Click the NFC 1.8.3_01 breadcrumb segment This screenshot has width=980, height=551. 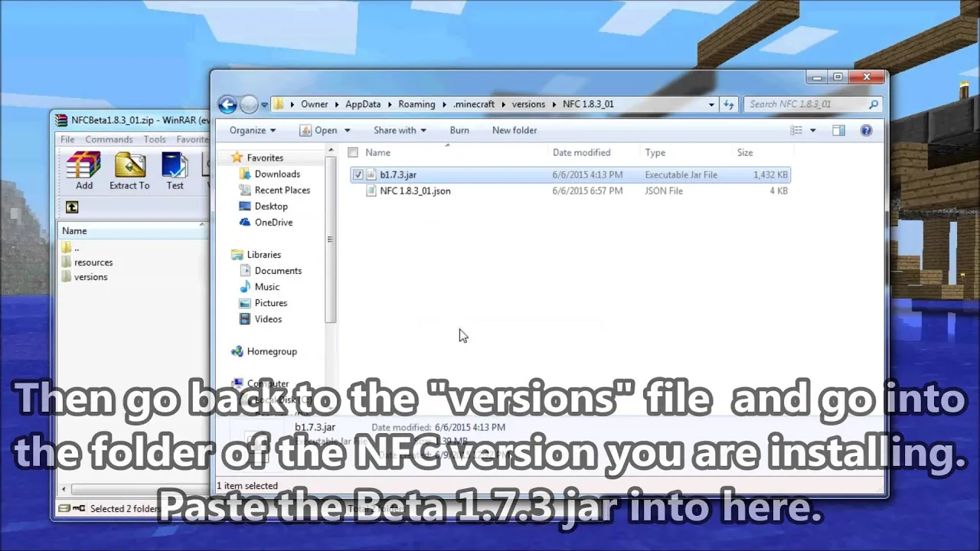(x=588, y=104)
